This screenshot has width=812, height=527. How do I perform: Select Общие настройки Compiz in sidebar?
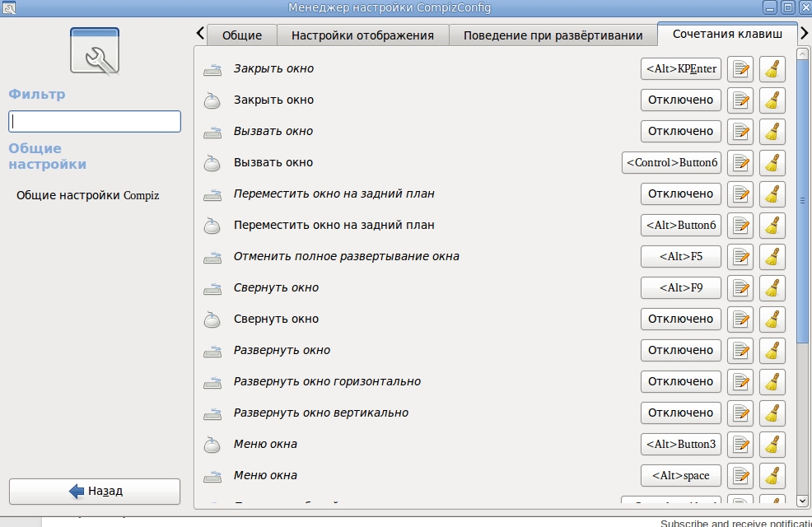[x=87, y=196]
